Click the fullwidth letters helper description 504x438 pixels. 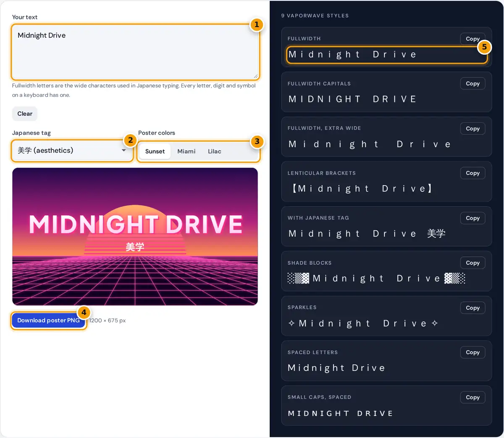pos(134,90)
